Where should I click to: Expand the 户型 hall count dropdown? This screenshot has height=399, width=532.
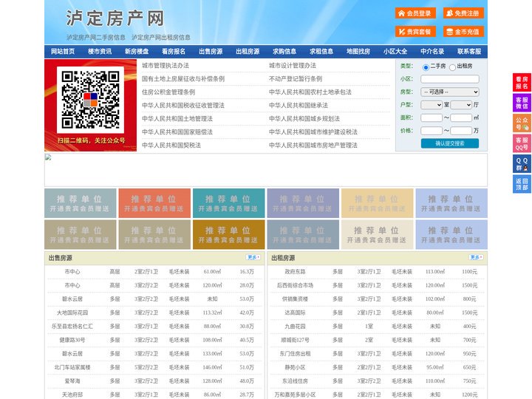[x=461, y=105]
